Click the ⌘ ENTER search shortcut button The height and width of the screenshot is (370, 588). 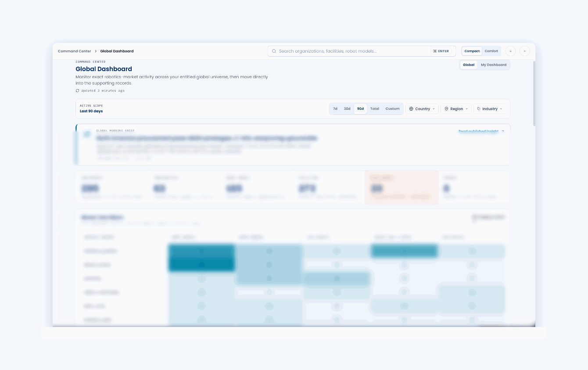pyautogui.click(x=441, y=51)
